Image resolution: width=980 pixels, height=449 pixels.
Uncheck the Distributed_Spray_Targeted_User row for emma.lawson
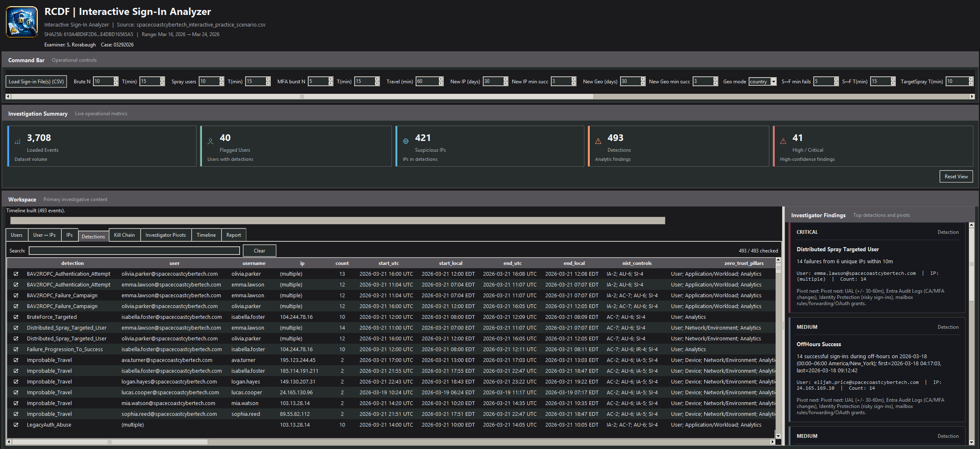pyautogui.click(x=16, y=328)
